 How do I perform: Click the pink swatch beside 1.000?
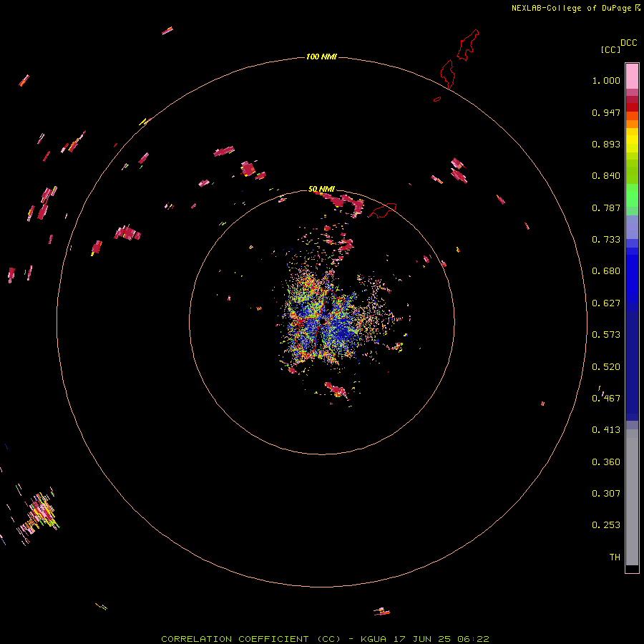[x=632, y=77]
